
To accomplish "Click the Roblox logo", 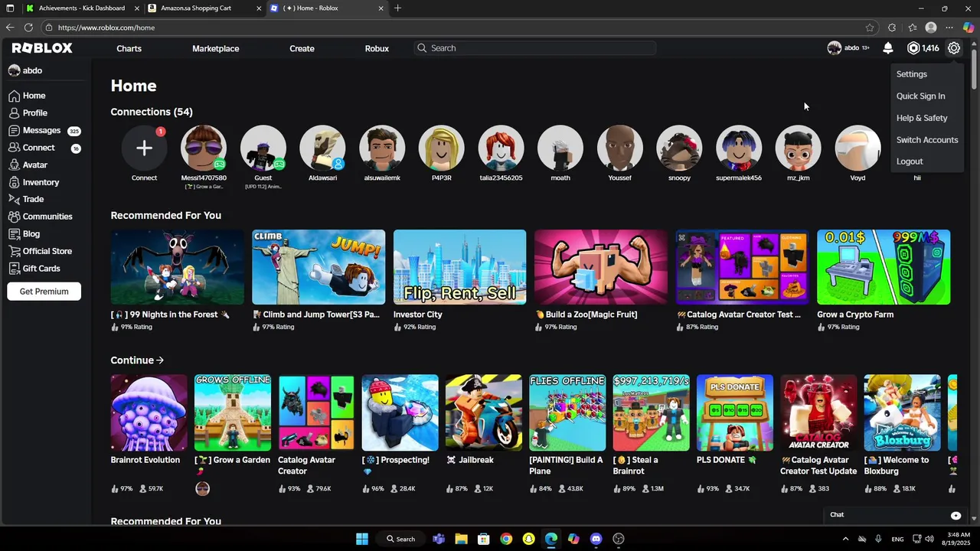I will pos(42,48).
